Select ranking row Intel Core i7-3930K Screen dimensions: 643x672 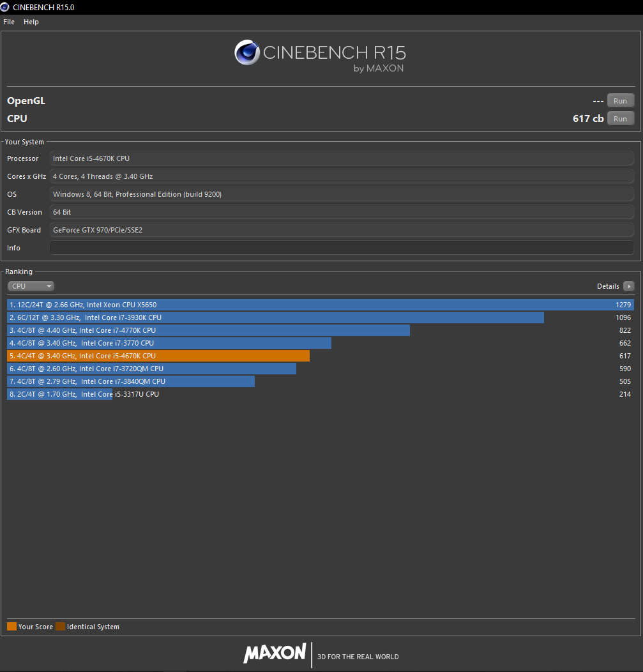pyautogui.click(x=321, y=317)
